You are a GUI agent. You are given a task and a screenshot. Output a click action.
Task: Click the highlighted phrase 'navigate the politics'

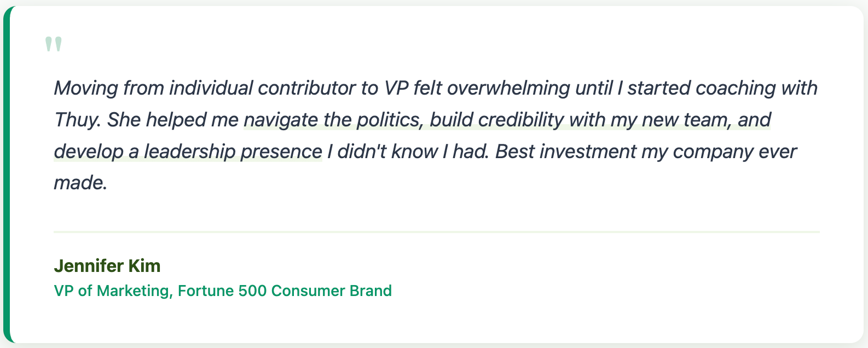332,120
